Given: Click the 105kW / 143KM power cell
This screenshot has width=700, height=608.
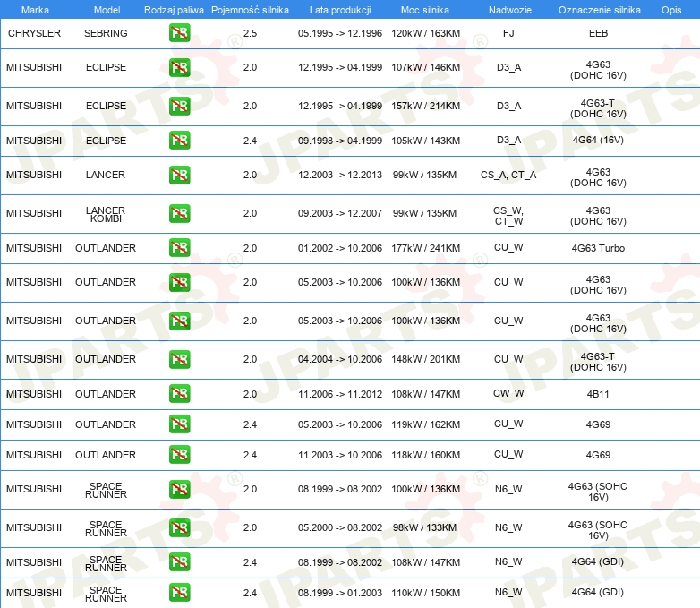Looking at the screenshot, I should tap(425, 141).
